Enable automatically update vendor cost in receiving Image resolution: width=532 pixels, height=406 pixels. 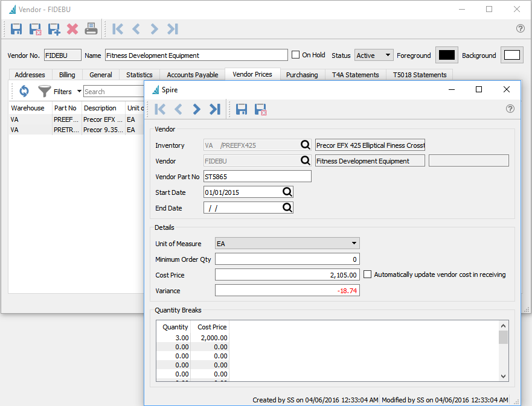[368, 274]
